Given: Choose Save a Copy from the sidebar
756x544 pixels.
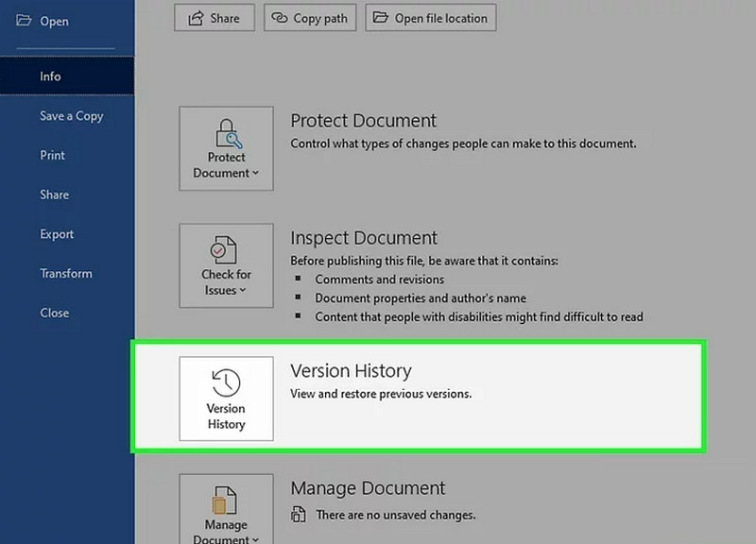Looking at the screenshot, I should (x=71, y=116).
